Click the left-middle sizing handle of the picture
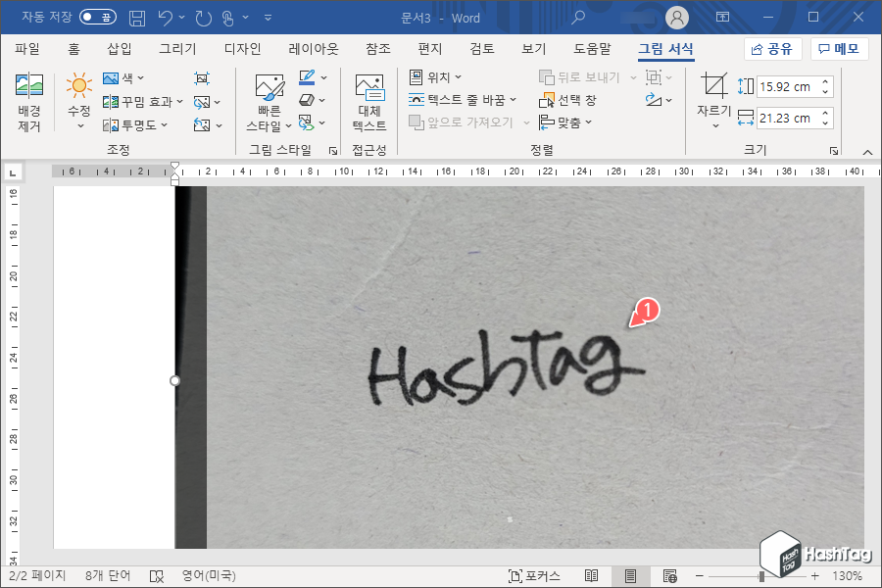 (x=175, y=381)
